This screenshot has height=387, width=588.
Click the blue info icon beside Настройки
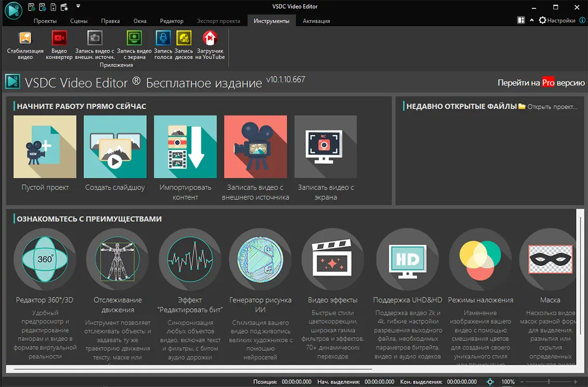581,20
